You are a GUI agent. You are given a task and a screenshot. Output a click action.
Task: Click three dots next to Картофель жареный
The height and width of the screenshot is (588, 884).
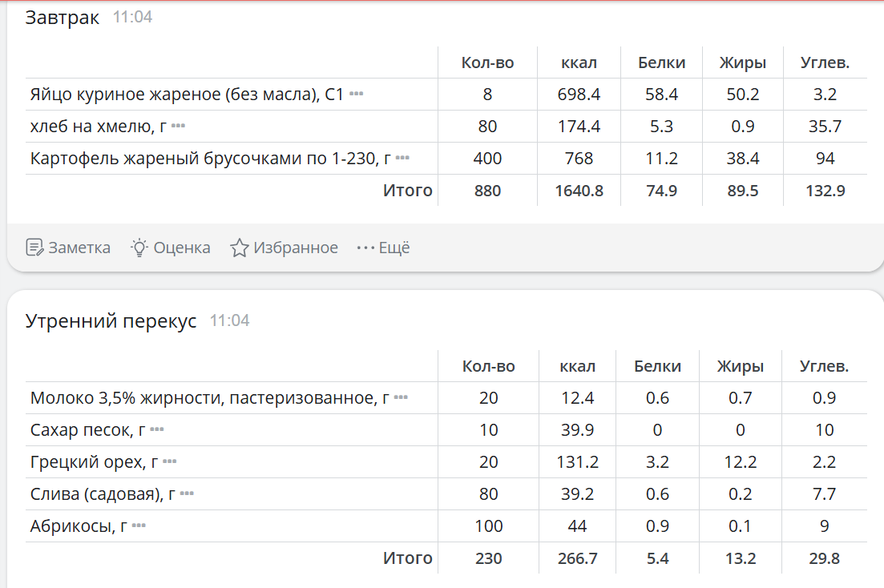(x=402, y=159)
